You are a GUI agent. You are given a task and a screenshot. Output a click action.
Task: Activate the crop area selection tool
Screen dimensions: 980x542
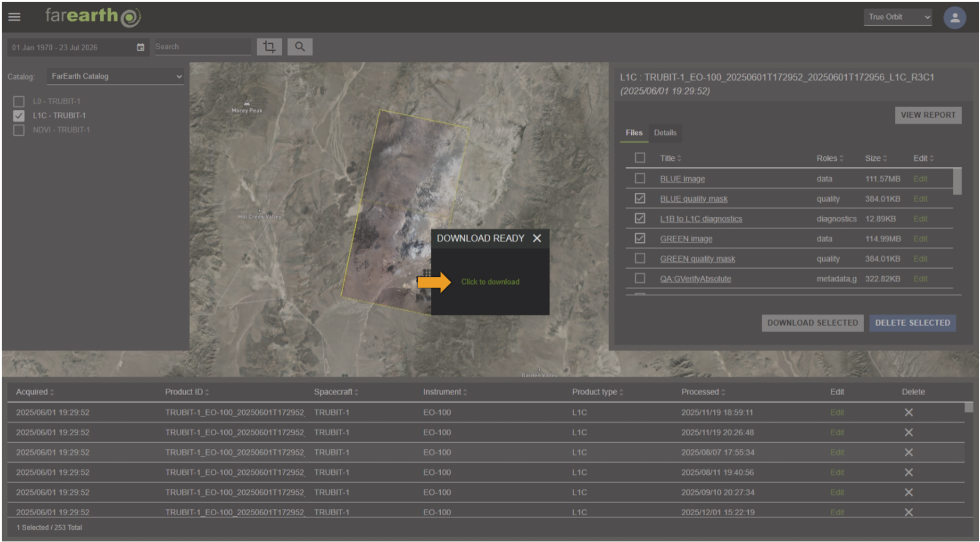coord(269,47)
